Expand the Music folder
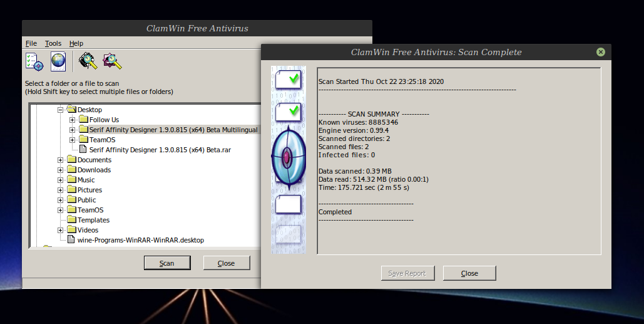 60,180
